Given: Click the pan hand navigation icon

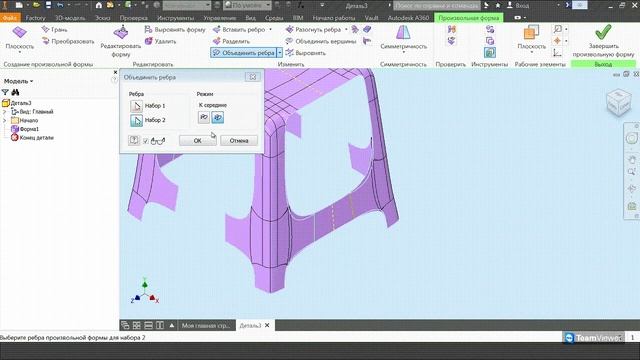Looking at the screenshot, I should (631, 159).
